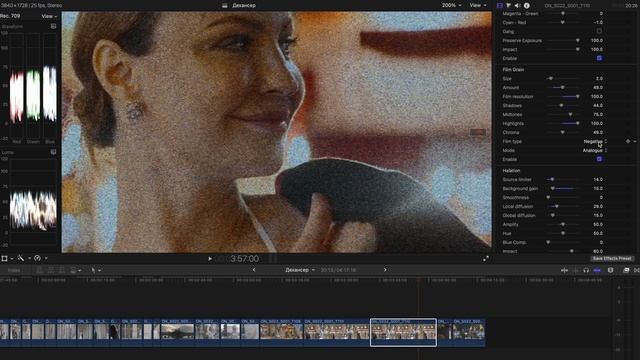Expand the Transform tool options arrow
Viewport: 640px width, 360px height.
12,259
